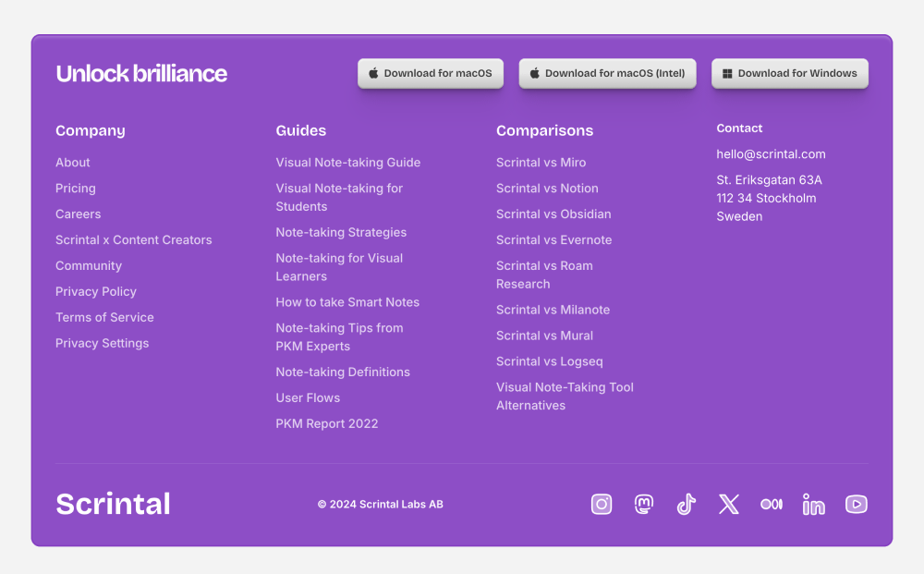Viewport: 924px width, 574px height.
Task: Open Scrintal vs Evernote comparison
Action: (x=553, y=239)
